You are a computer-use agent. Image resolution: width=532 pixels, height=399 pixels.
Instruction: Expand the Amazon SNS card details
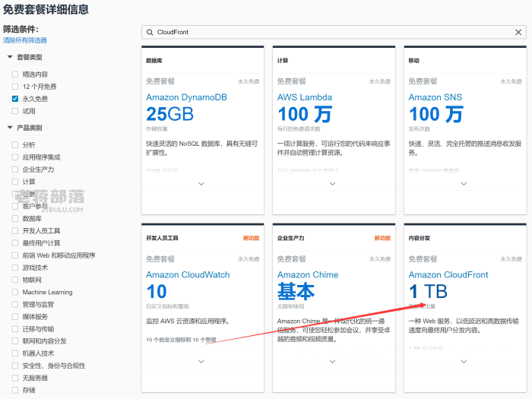[464, 184]
